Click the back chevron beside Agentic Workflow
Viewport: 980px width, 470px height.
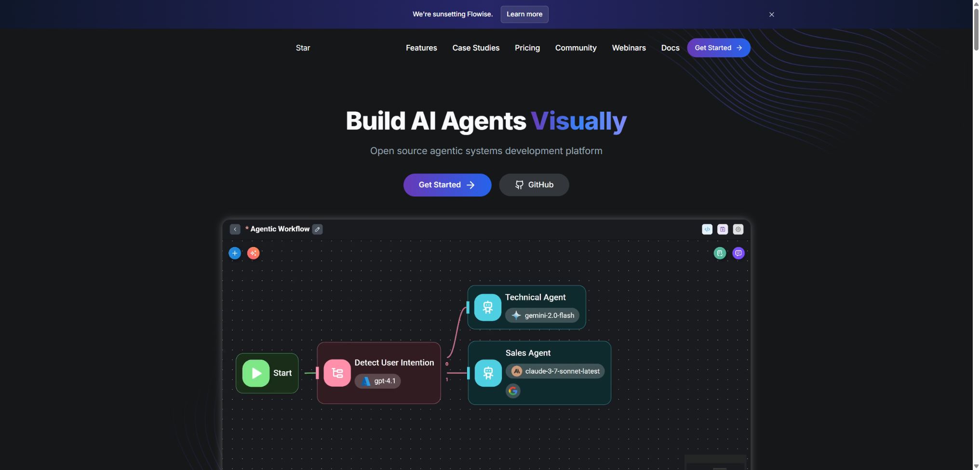click(x=235, y=229)
